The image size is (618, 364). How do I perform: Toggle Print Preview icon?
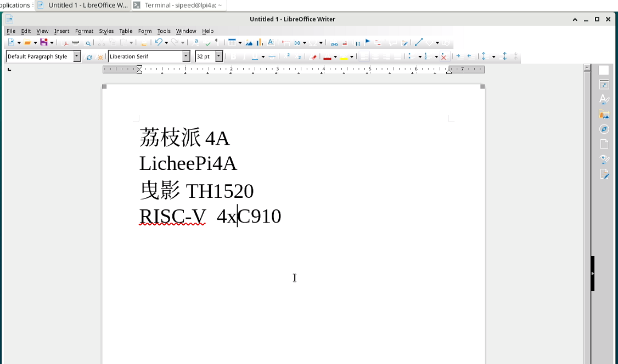(x=87, y=43)
